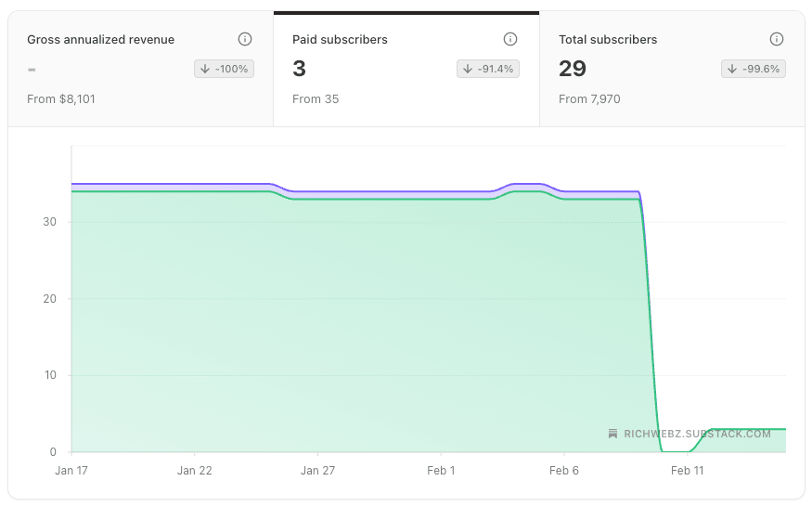Click the 'From $8,101' text
This screenshot has width=812, height=507.
coord(61,99)
